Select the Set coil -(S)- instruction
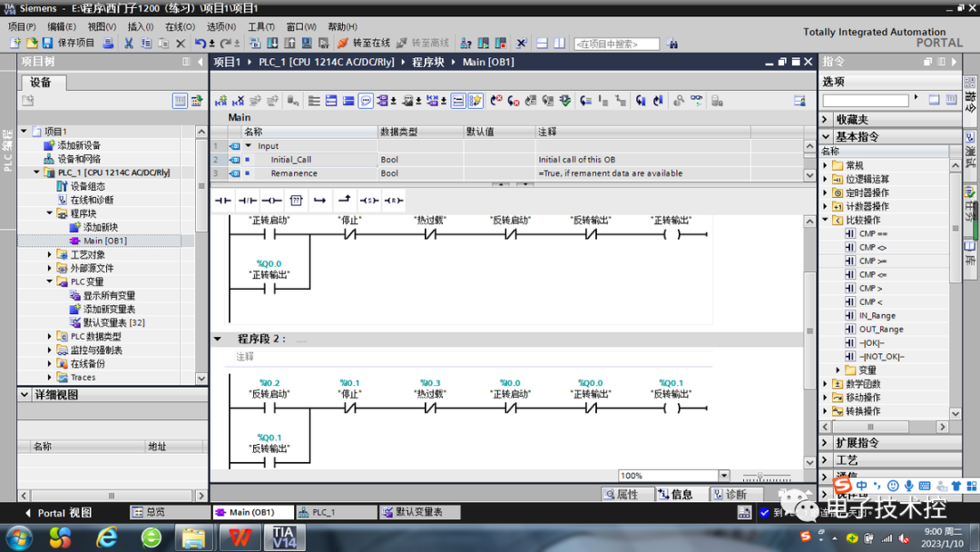This screenshot has width=980, height=552. [x=370, y=200]
